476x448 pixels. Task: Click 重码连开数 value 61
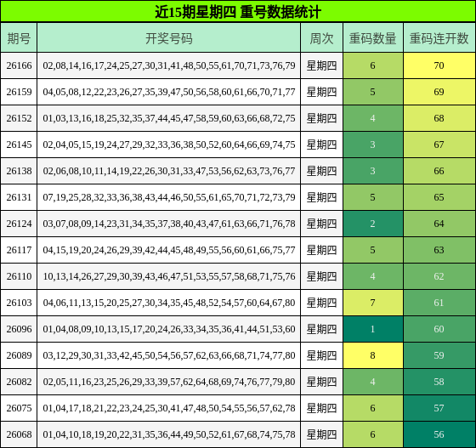[x=439, y=303]
